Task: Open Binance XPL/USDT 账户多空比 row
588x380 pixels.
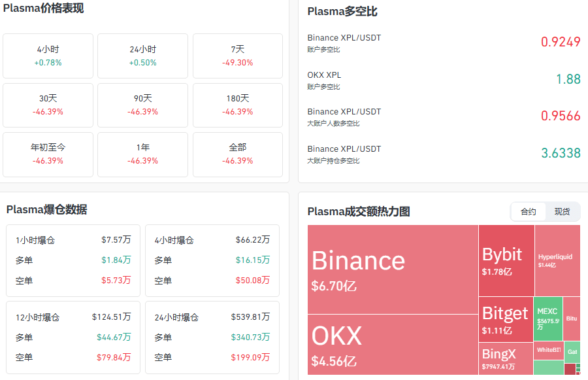Action: pyautogui.click(x=444, y=43)
